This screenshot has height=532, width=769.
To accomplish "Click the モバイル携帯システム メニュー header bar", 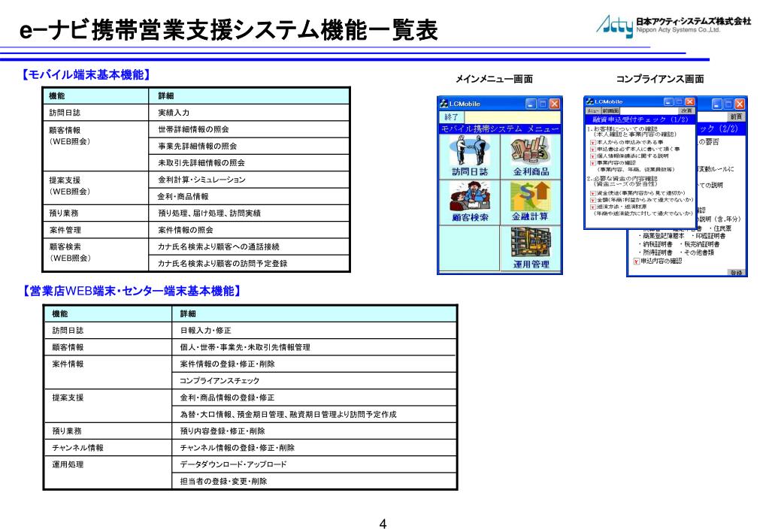I will pos(500,129).
